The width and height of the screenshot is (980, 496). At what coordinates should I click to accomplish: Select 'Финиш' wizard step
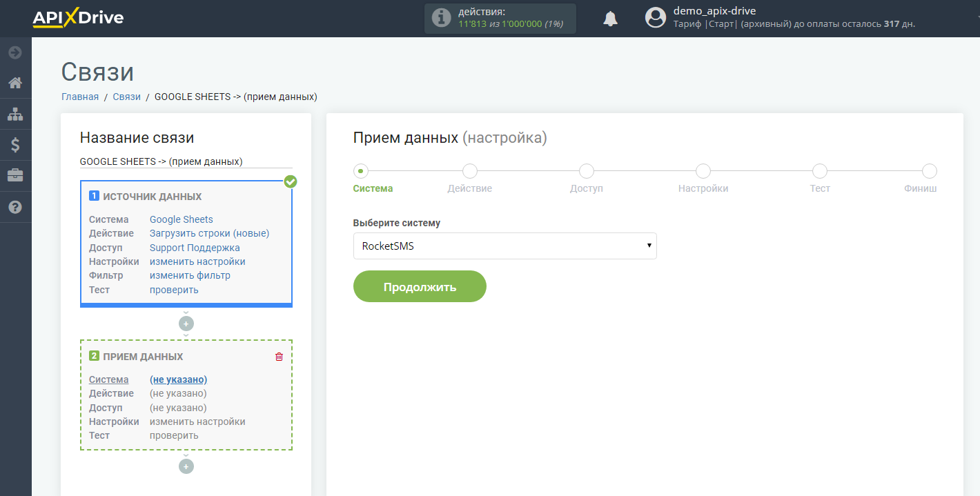[x=929, y=171]
